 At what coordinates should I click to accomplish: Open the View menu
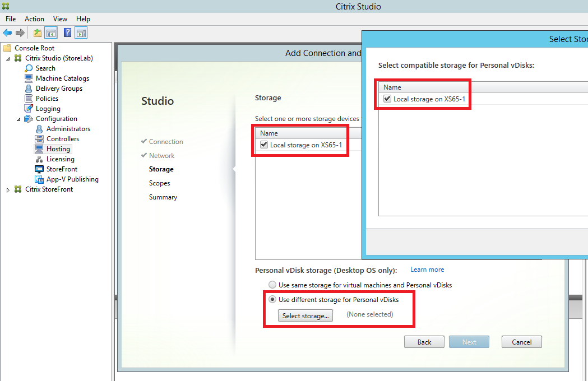(x=60, y=19)
